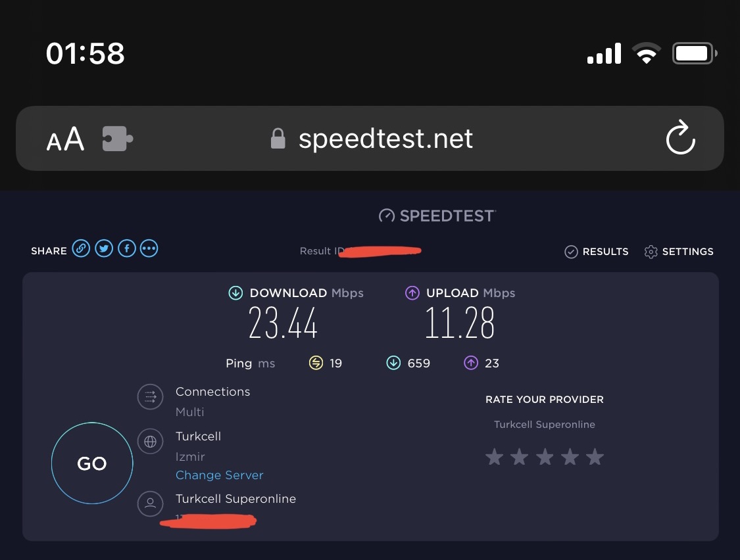Image resolution: width=740 pixels, height=560 pixels.
Task: Copy the share link icon
Action: click(81, 248)
